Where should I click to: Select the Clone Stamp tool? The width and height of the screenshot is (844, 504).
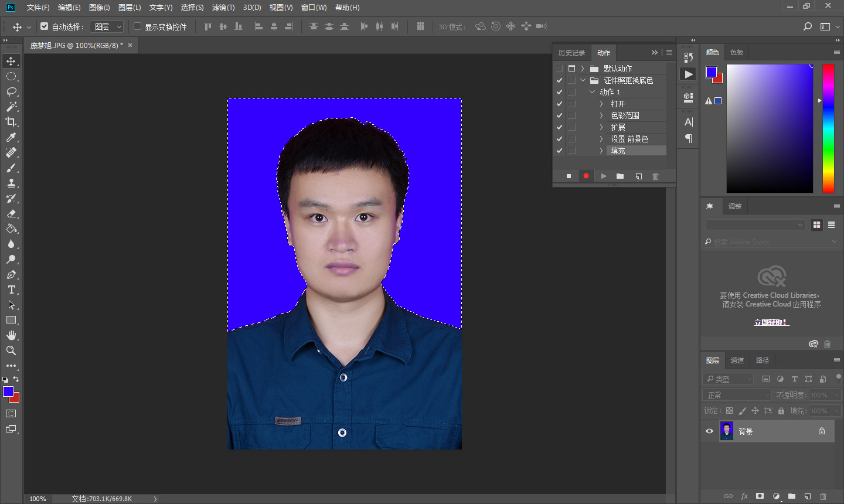click(11, 183)
